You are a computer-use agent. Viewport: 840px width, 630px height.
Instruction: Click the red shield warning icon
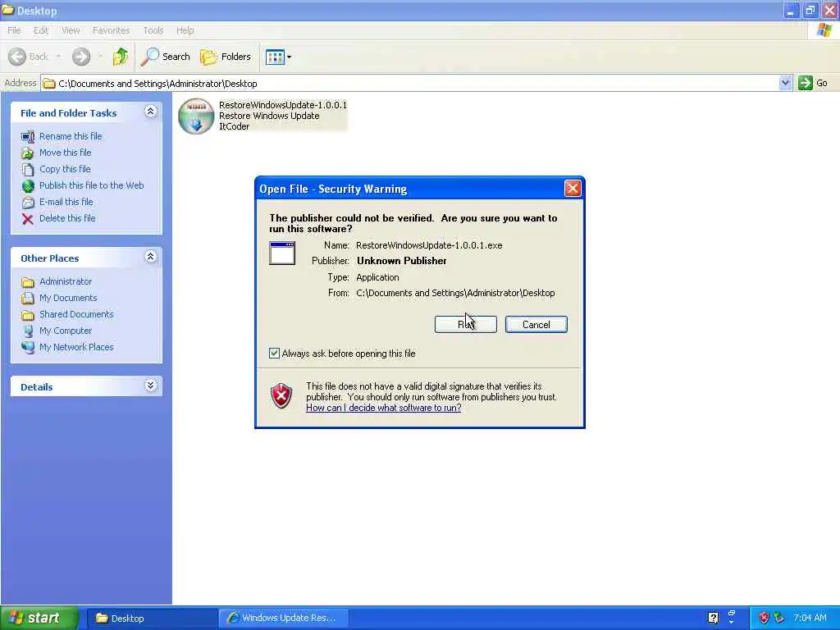281,396
